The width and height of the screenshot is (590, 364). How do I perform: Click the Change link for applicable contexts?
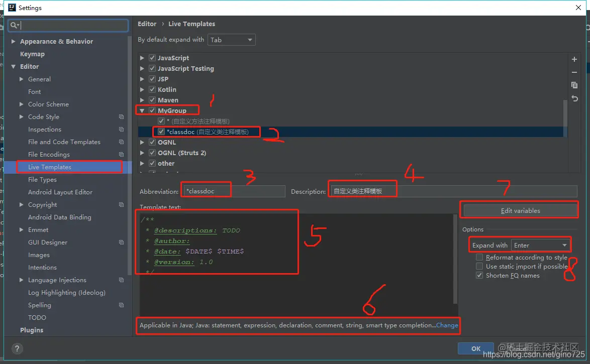pos(447,325)
